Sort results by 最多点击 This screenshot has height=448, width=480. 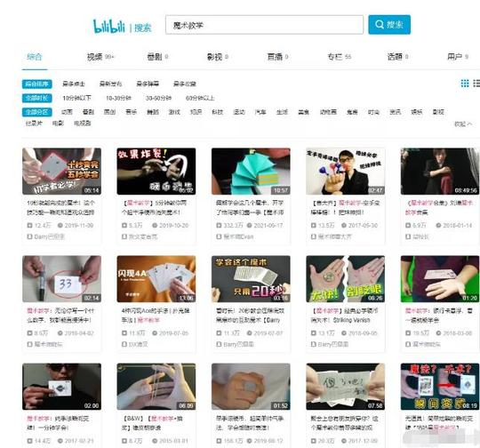(x=74, y=84)
